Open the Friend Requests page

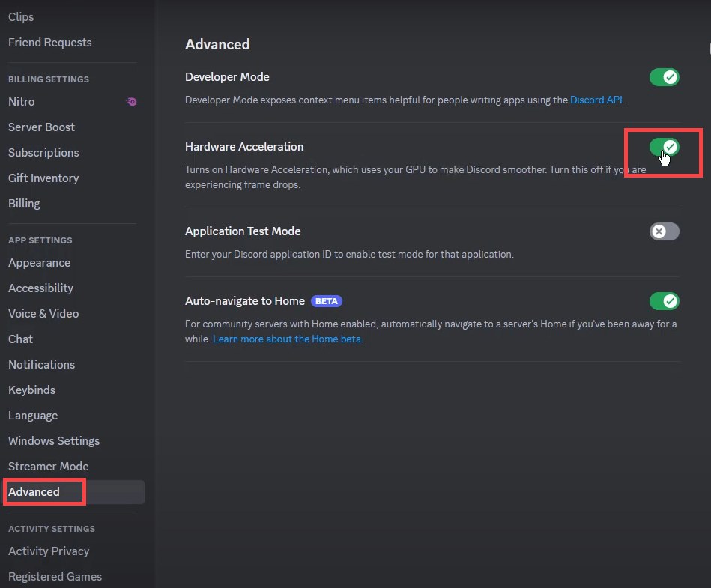49,43
